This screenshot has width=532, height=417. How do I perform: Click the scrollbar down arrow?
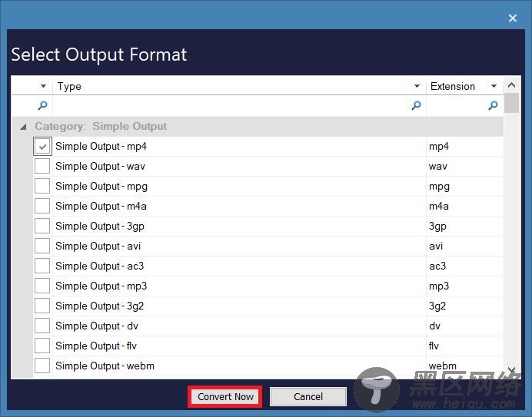tap(511, 369)
